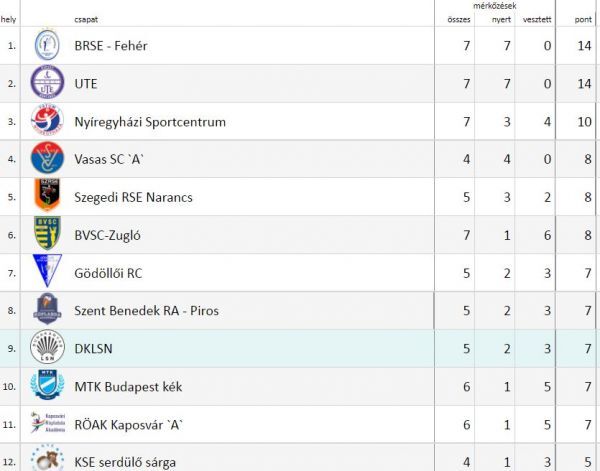600x471 pixels.
Task: Click the KSE serdülő sárga team name
Action: 125,462
